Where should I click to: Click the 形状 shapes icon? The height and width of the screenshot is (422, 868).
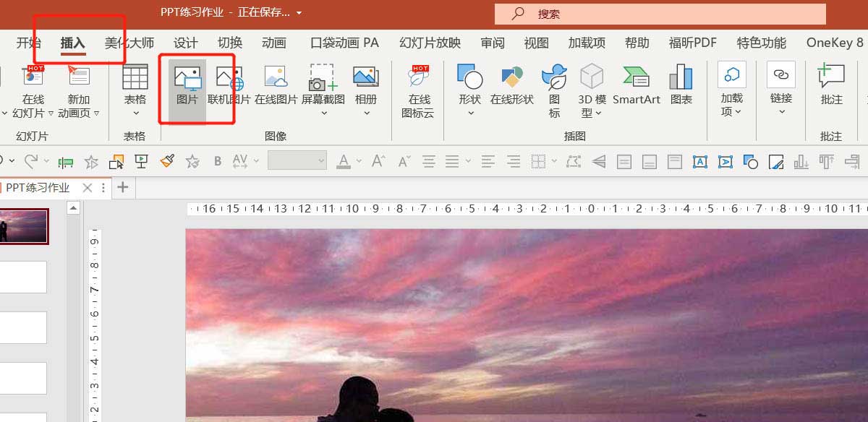tap(469, 77)
